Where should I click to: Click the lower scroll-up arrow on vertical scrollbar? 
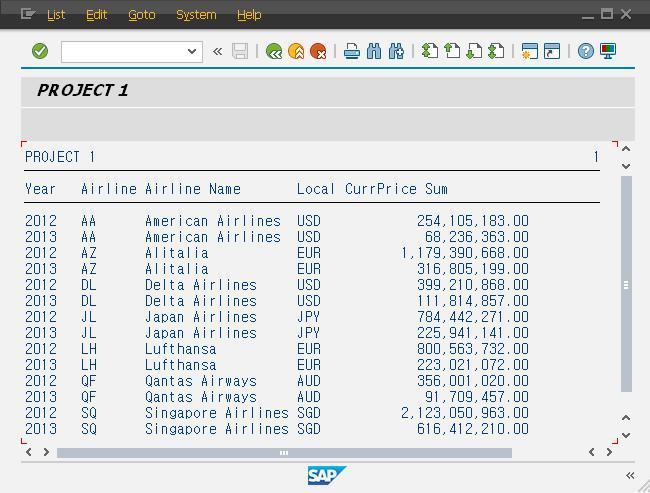point(626,418)
